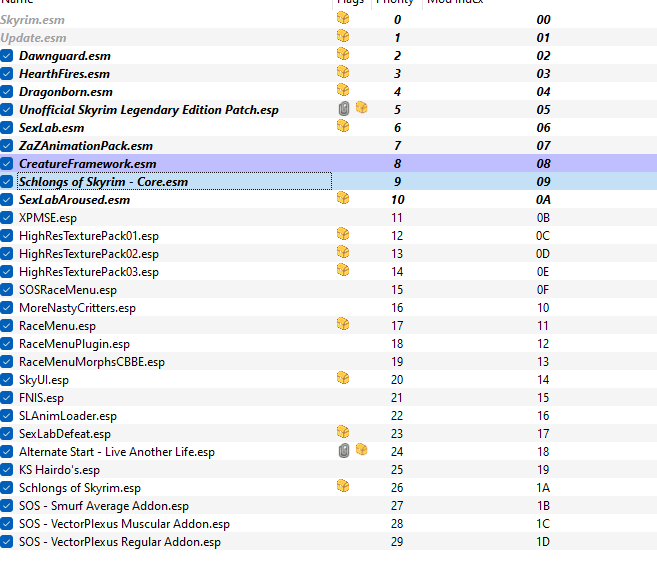
Task: Click mod index 1A of Schlongs of Skyrim.esp
Action: (x=543, y=488)
